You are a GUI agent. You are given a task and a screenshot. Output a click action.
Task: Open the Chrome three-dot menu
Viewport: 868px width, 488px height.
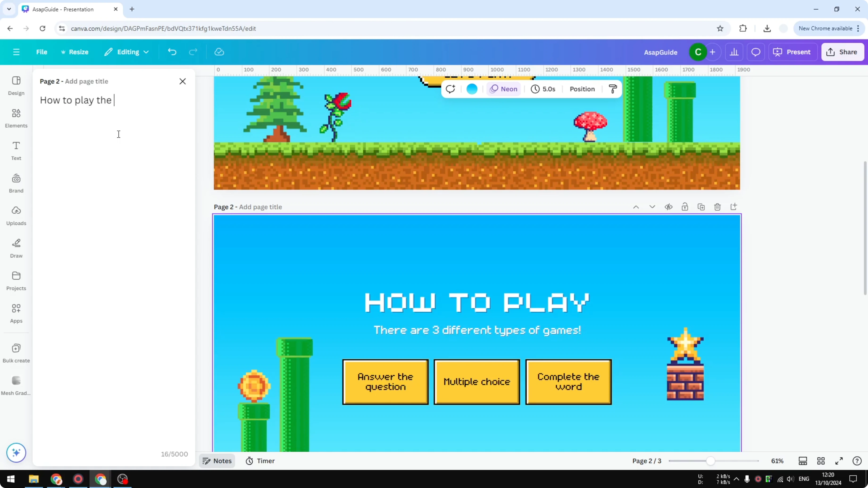click(x=858, y=28)
